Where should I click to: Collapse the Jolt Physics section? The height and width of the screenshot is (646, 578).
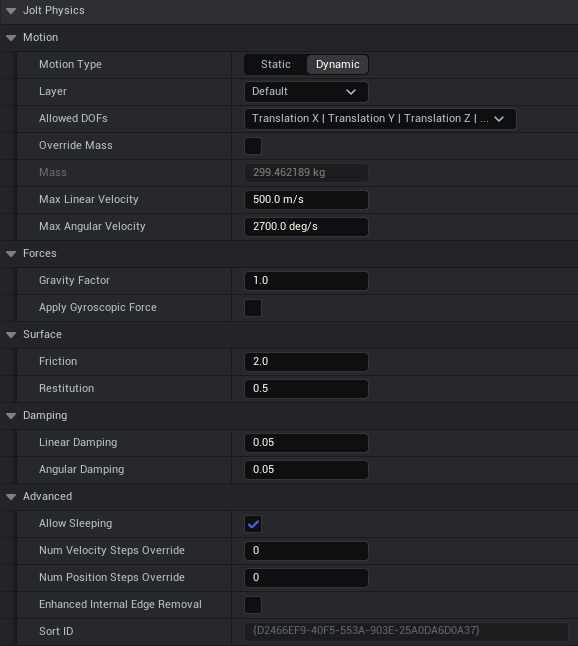pos(11,11)
